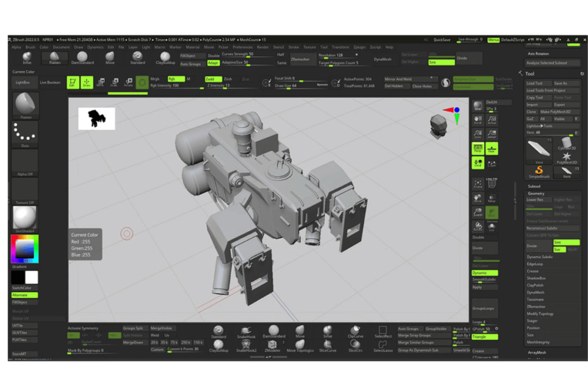Select the PolyMesh3D star tool
Image resolution: width=588 pixels, height=392 pixels.
coord(567,156)
